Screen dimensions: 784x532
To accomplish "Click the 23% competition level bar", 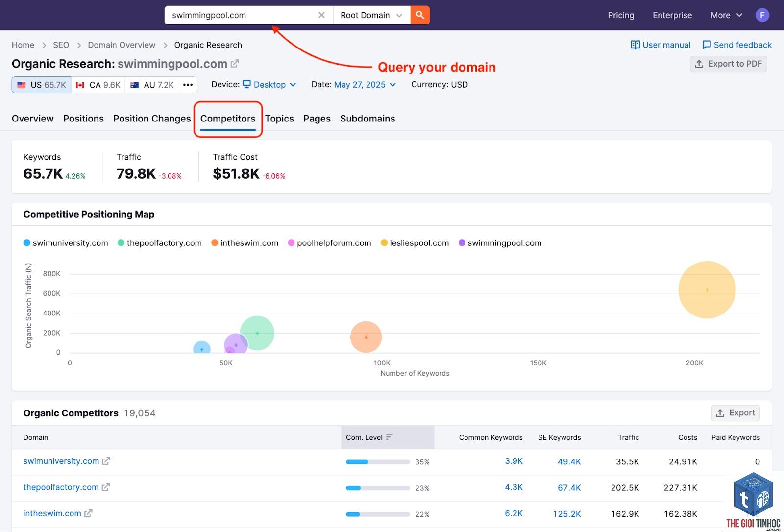I will (378, 488).
